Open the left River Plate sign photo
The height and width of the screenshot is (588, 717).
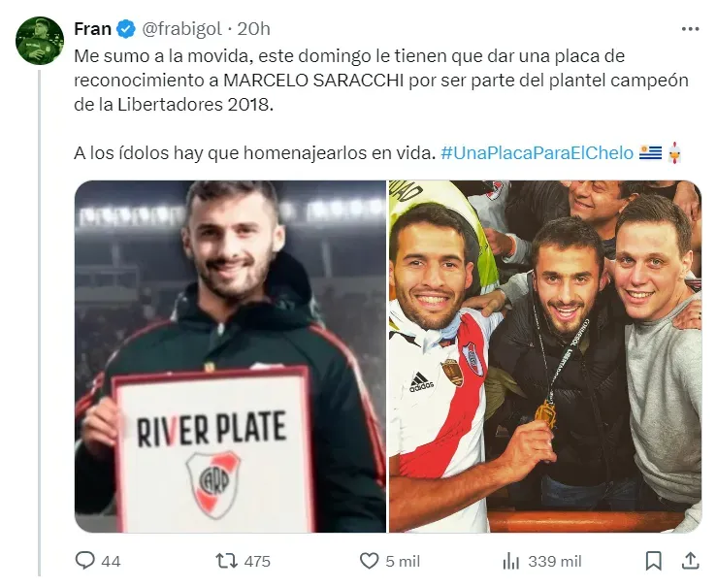pos(231,357)
